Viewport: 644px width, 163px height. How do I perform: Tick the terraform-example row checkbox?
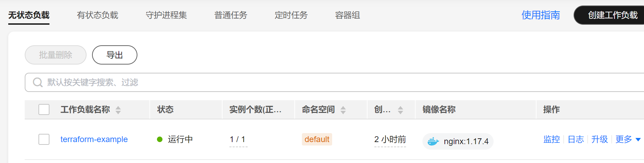point(44,139)
